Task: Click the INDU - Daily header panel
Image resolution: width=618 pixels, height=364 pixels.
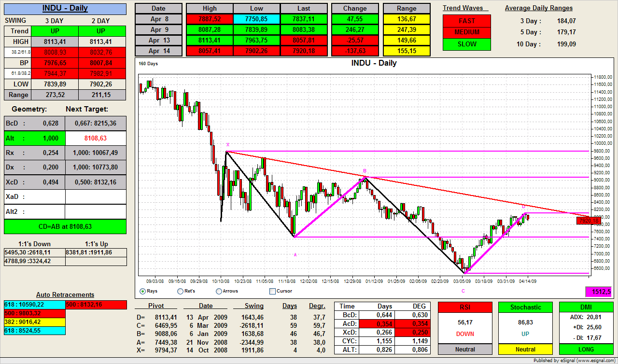Action: pyautogui.click(x=65, y=8)
